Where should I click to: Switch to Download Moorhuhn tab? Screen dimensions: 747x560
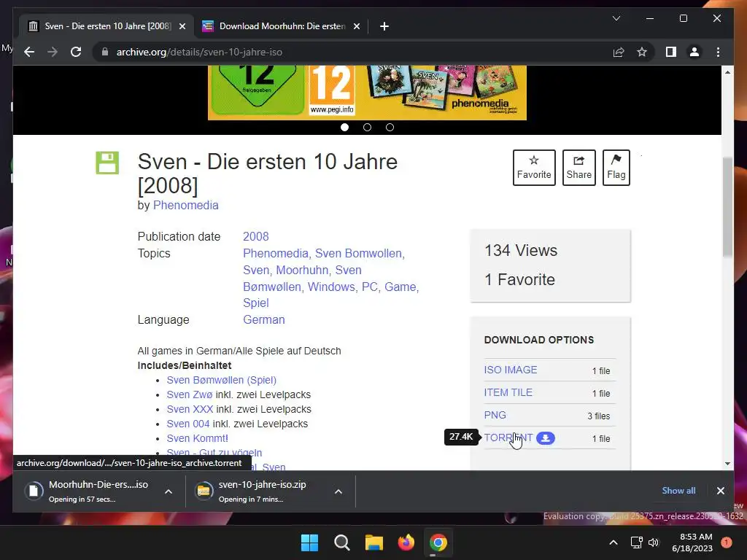coord(281,26)
